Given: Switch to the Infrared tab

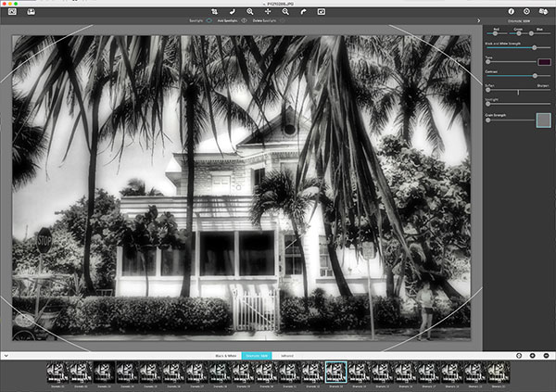Looking at the screenshot, I should (287, 356).
